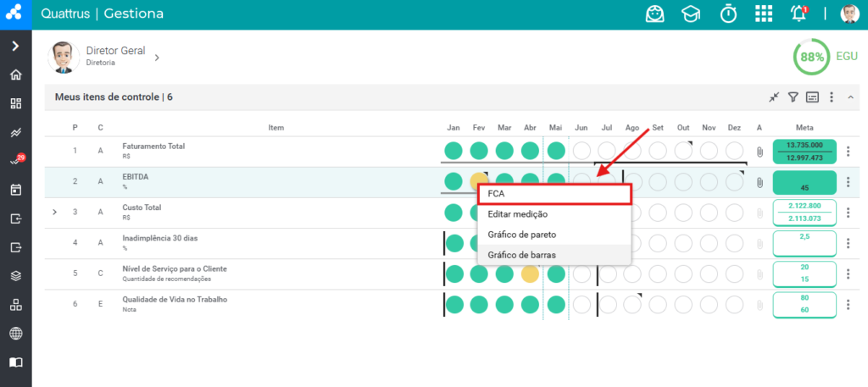The width and height of the screenshot is (868, 387).
Task: Expand the Custo Total row
Action: point(54,212)
